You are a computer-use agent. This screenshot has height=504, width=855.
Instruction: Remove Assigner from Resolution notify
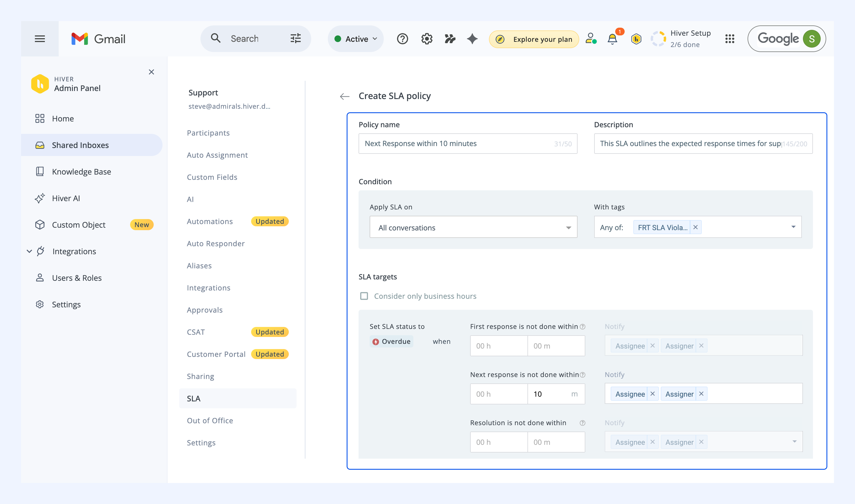click(701, 442)
